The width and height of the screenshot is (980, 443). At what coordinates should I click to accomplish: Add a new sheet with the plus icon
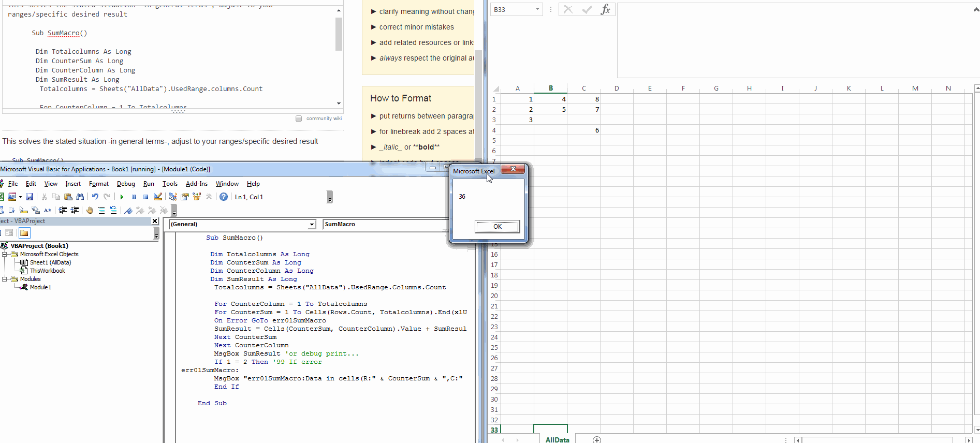[x=597, y=439]
